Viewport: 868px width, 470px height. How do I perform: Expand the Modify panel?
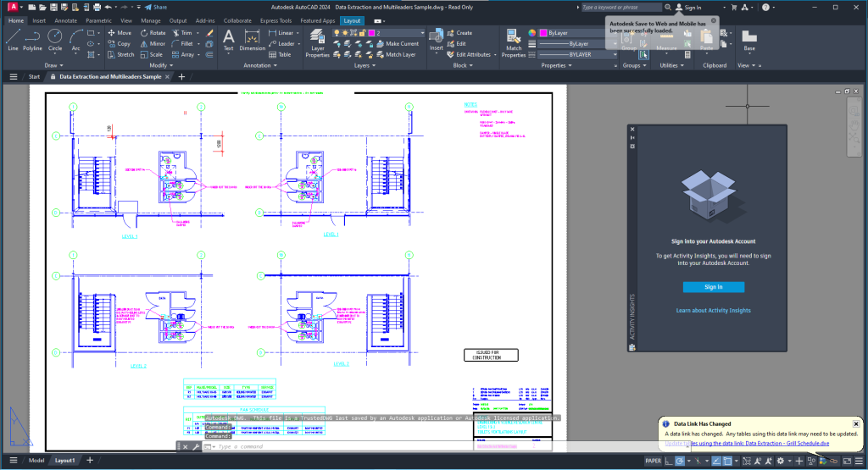coord(161,65)
